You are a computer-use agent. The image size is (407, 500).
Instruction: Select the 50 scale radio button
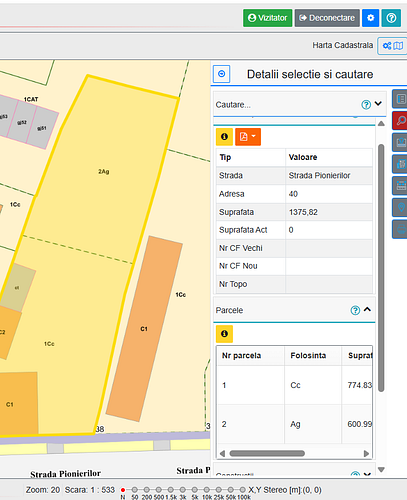point(134,490)
